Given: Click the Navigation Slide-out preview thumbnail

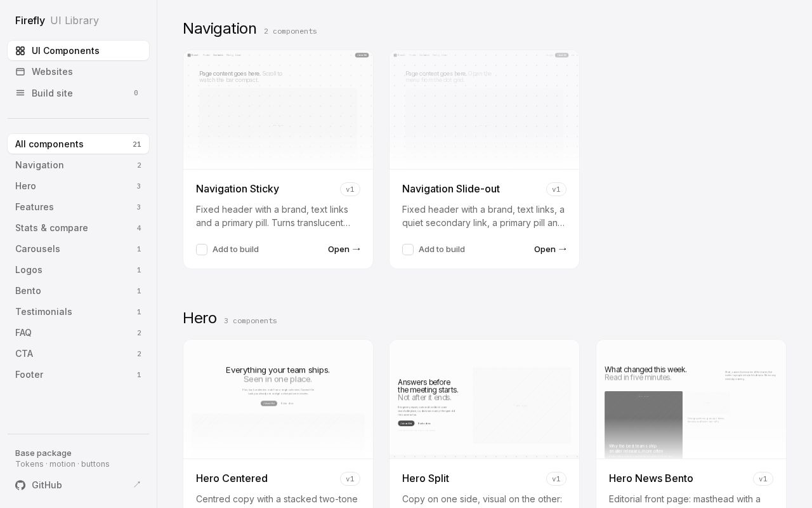Looking at the screenshot, I should pos(484,110).
